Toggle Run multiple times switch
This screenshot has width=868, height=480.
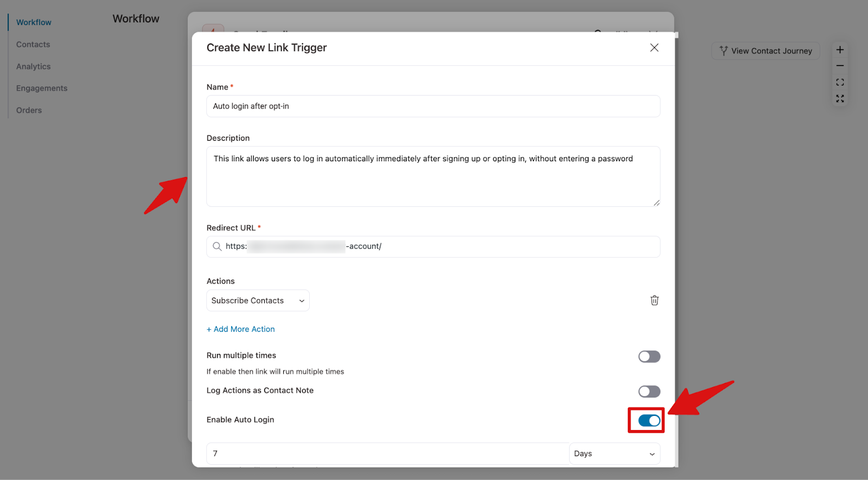pos(649,357)
